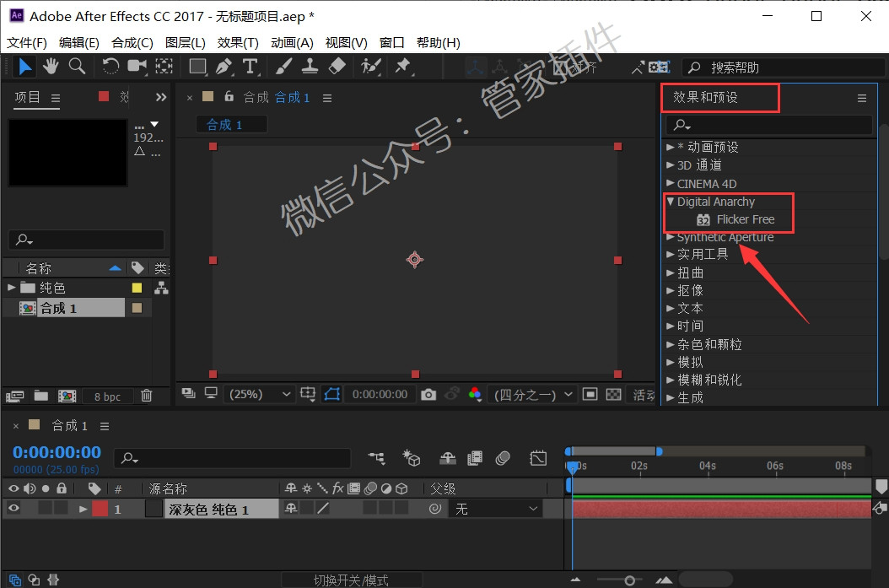
Task: Click the 8 bpc color depth button
Action: point(107,396)
